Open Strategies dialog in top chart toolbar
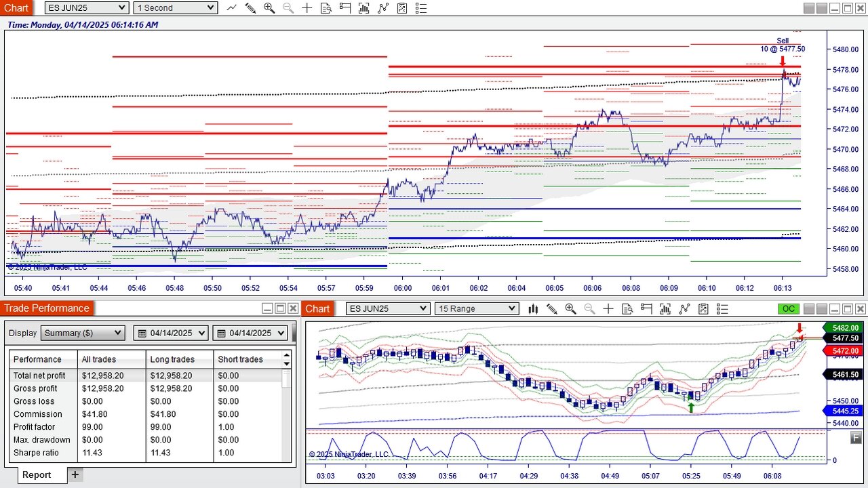The image size is (868, 488). tap(402, 8)
